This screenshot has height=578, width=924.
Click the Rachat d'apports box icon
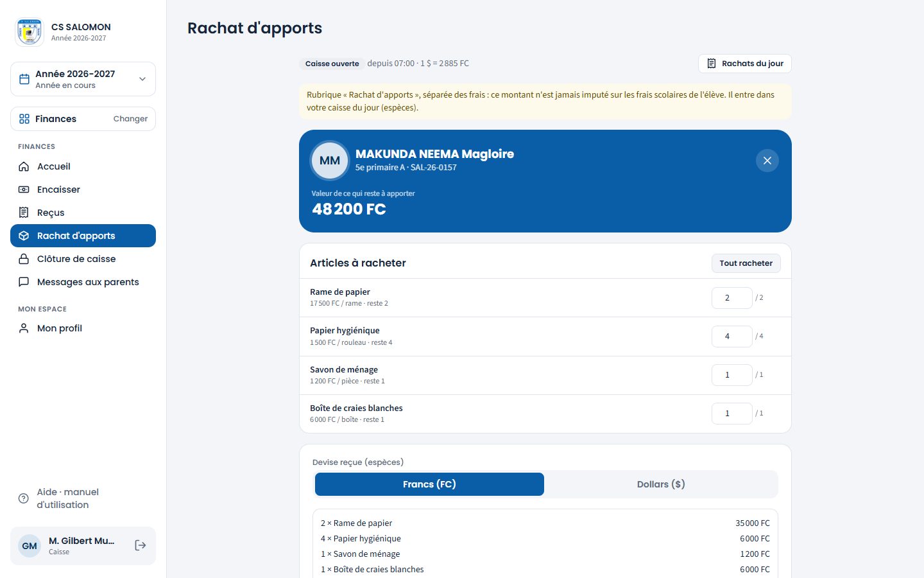point(24,236)
